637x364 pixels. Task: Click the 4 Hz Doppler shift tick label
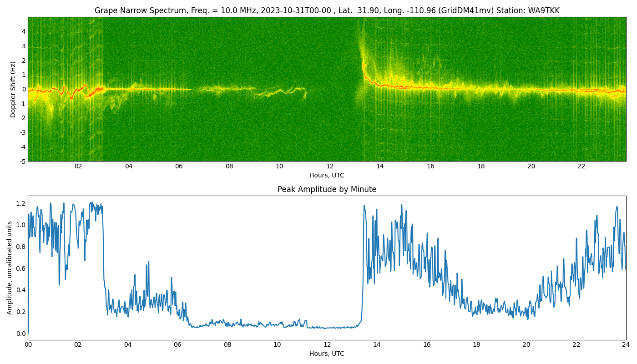coord(23,31)
